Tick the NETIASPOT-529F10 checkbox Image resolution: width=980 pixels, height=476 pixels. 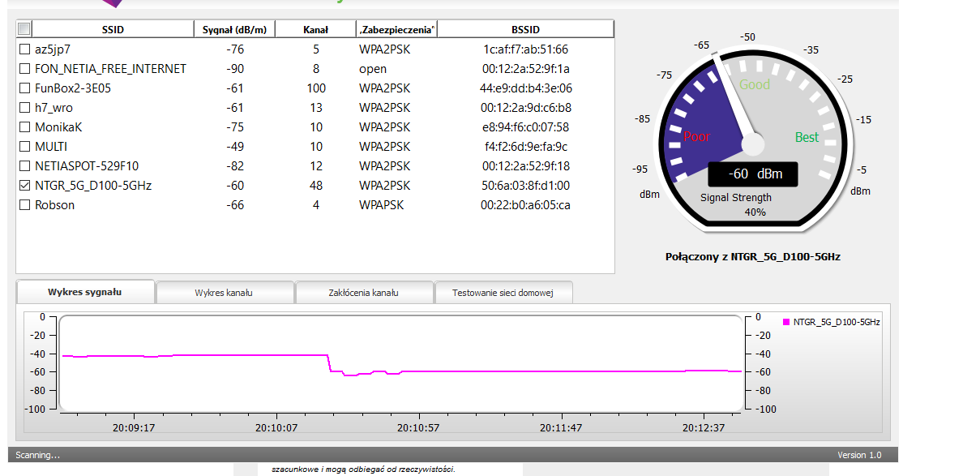[24, 166]
